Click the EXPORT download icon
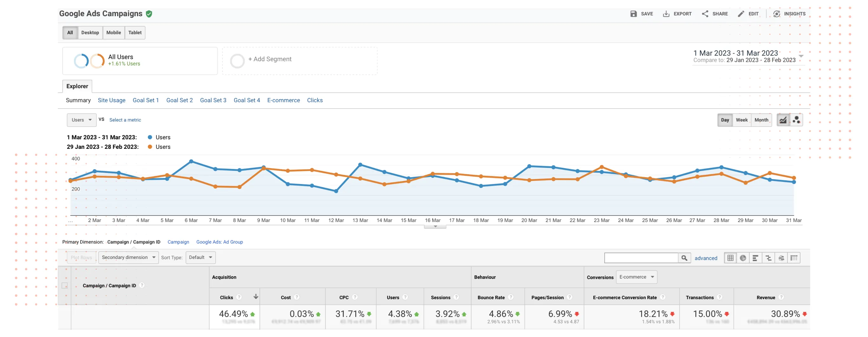The width and height of the screenshot is (868, 337). (x=666, y=14)
